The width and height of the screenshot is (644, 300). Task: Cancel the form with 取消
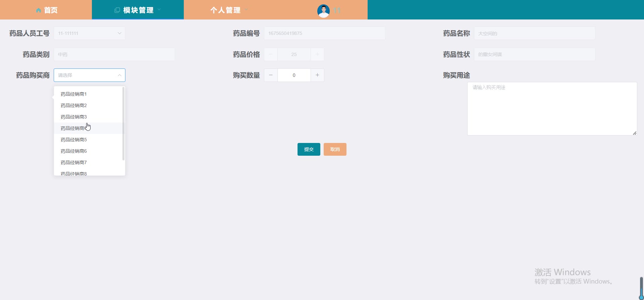click(335, 149)
